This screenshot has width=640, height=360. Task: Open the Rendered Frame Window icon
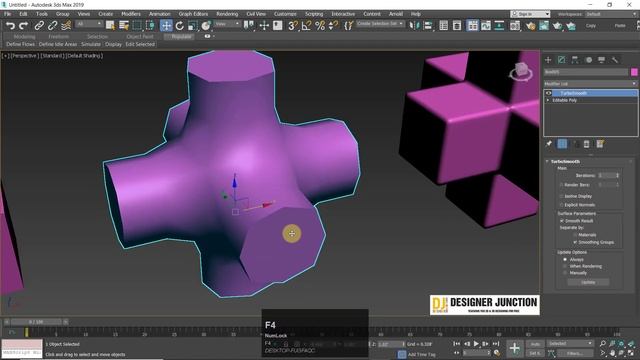(x=544, y=26)
